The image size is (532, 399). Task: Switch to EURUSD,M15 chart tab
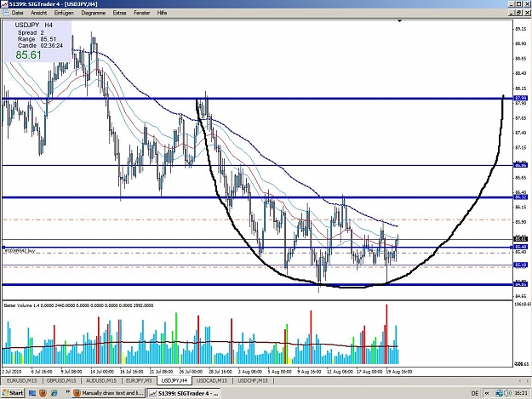pos(22,380)
